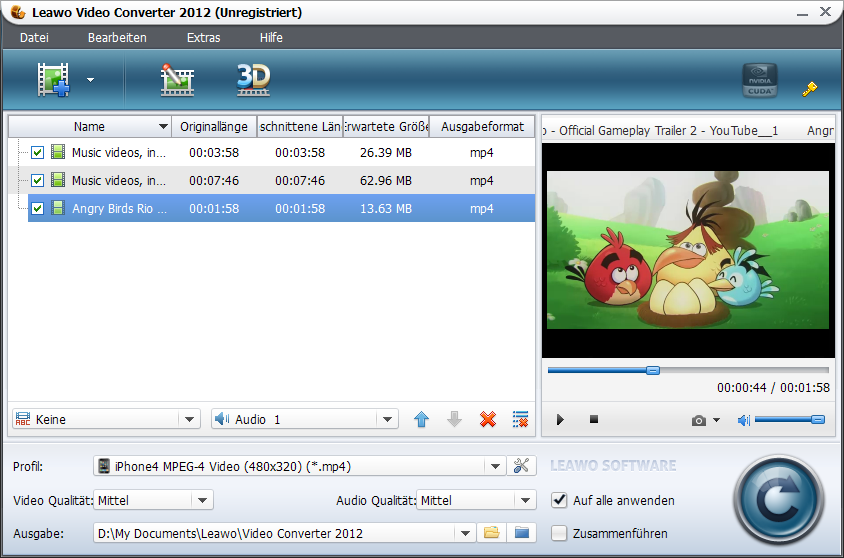This screenshot has width=844, height=558.
Task: Clear entire file list icon
Action: pyautogui.click(x=521, y=419)
